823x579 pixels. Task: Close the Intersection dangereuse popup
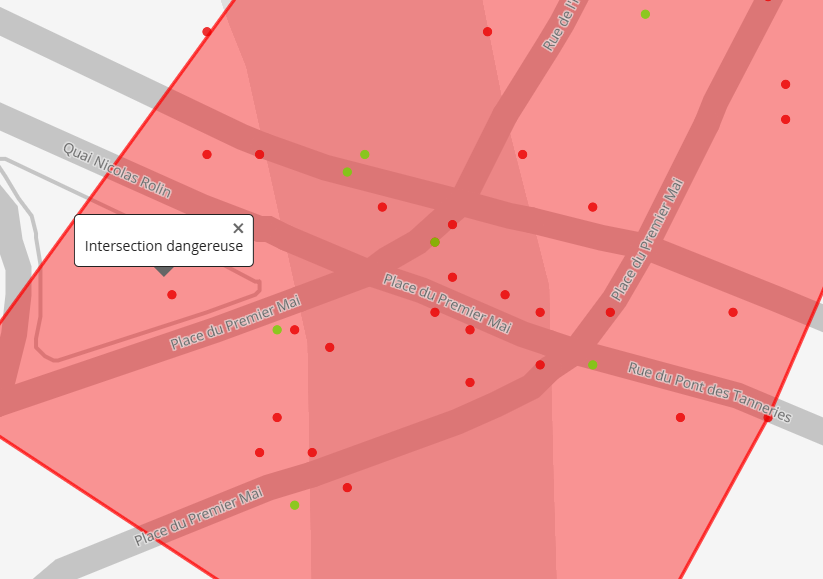(238, 228)
